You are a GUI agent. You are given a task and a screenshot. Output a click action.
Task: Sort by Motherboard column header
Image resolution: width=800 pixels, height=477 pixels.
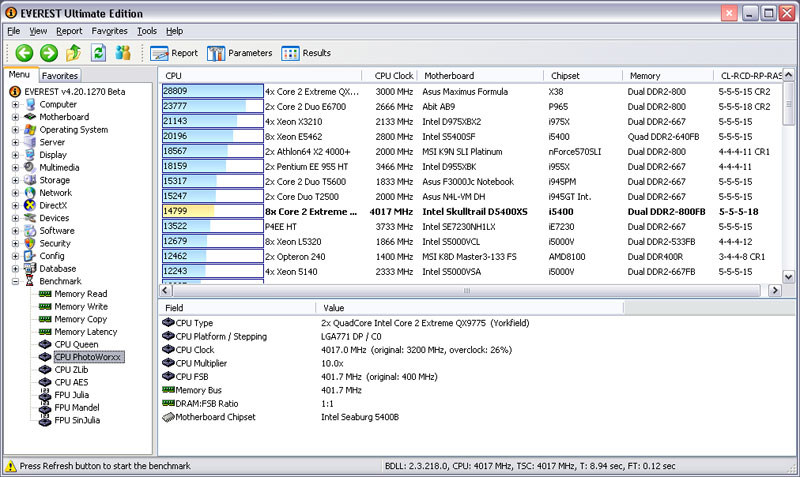[481, 76]
